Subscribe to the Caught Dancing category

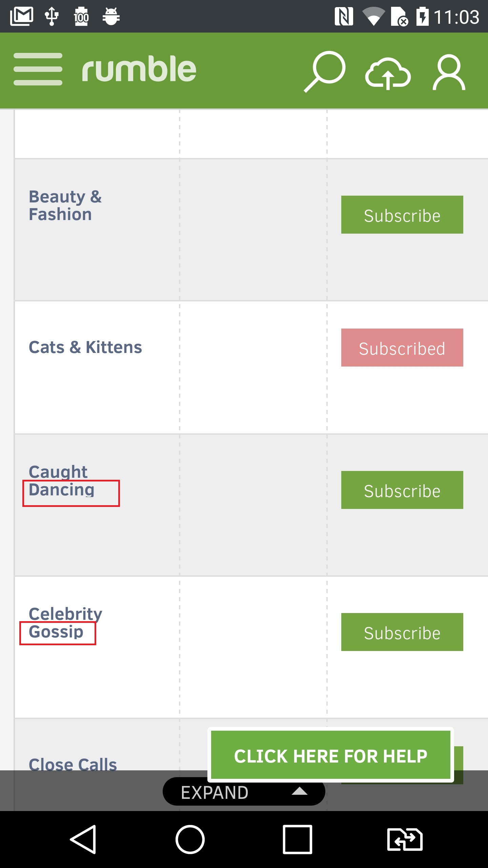402,491
